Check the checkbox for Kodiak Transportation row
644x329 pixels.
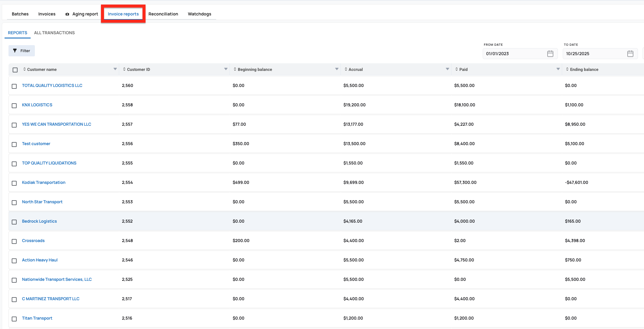click(14, 183)
